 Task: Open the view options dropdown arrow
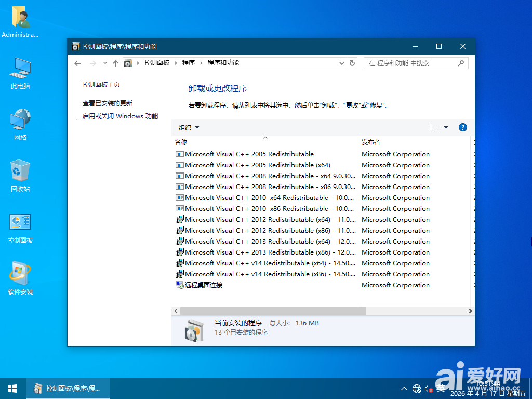[x=446, y=127]
